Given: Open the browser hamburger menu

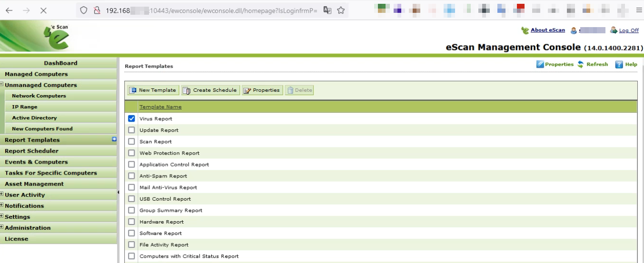Looking at the screenshot, I should (638, 10).
